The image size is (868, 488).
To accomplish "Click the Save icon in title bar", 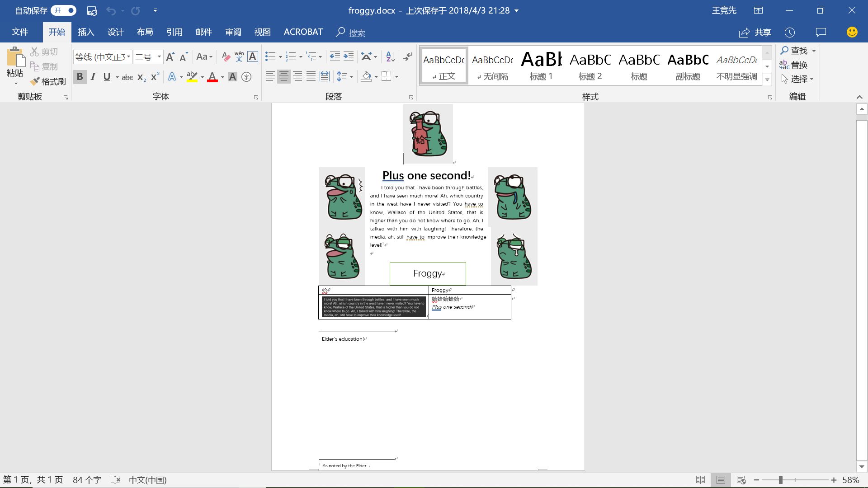I will 92,10.
